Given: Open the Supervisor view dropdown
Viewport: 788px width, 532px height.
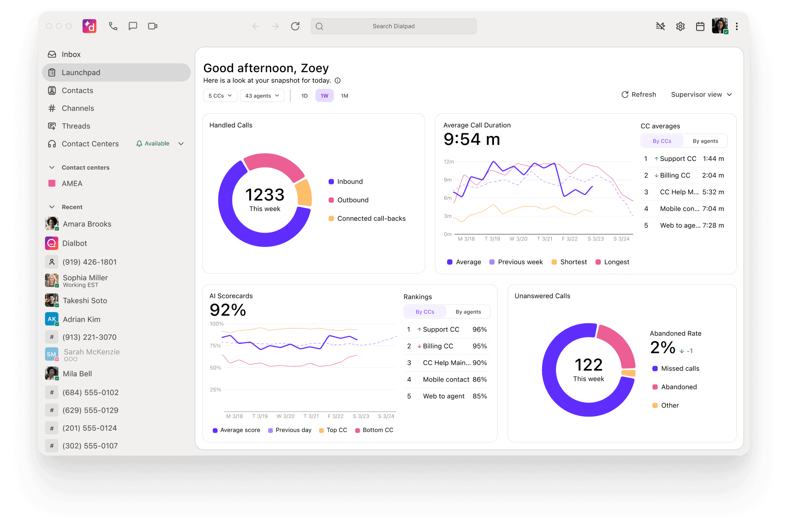Looking at the screenshot, I should (x=701, y=94).
